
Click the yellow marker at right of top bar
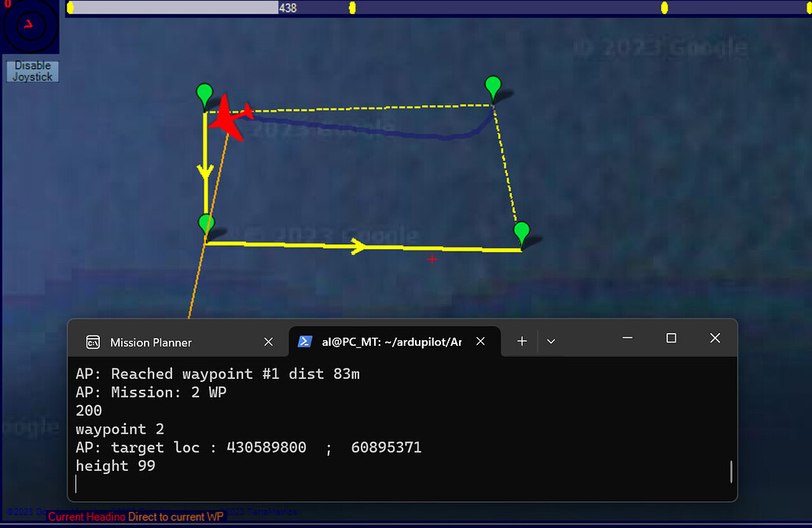pos(663,8)
